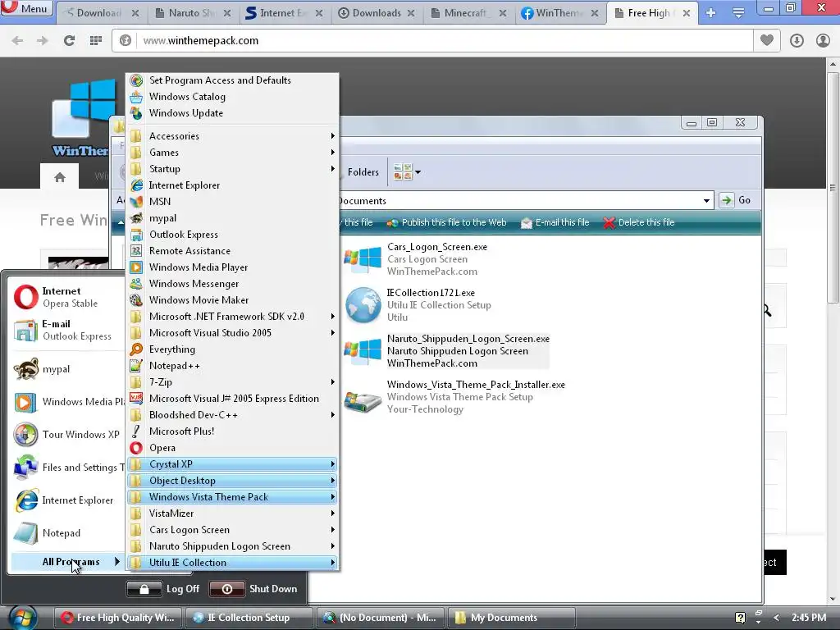Open E-mail Outlook Express pinned item
The image size is (840, 630).
click(x=67, y=330)
